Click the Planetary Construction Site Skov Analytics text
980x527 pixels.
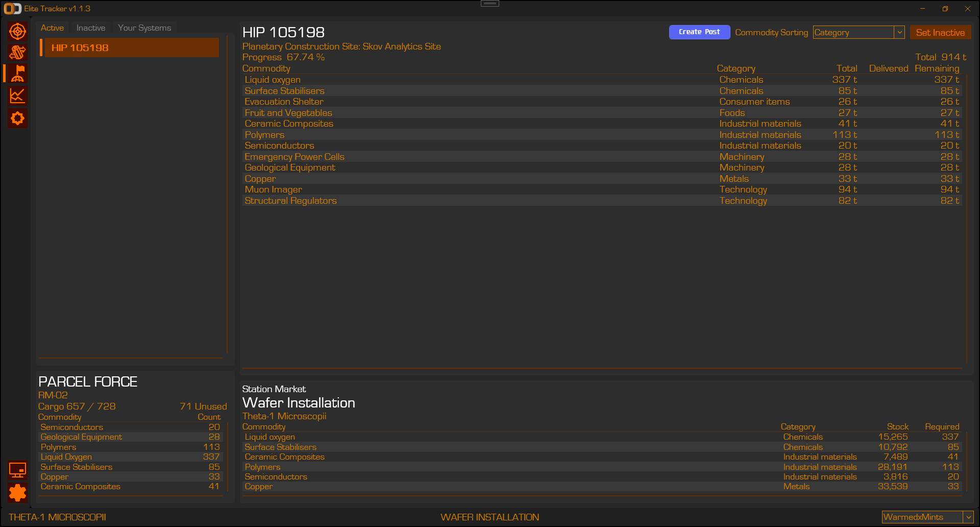pos(341,46)
